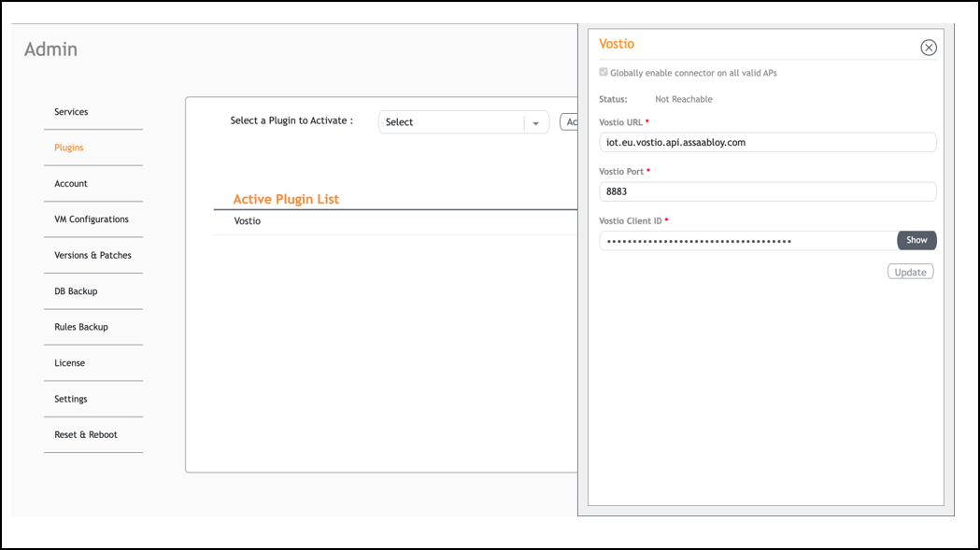Click the dropdown arrow in plugin selector
This screenshot has width=980, height=550.
[x=535, y=123]
